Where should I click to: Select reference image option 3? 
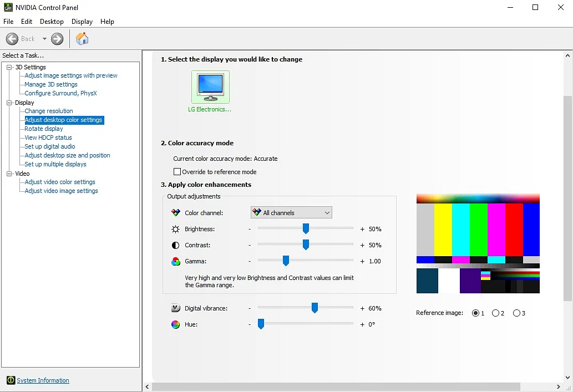tap(516, 313)
